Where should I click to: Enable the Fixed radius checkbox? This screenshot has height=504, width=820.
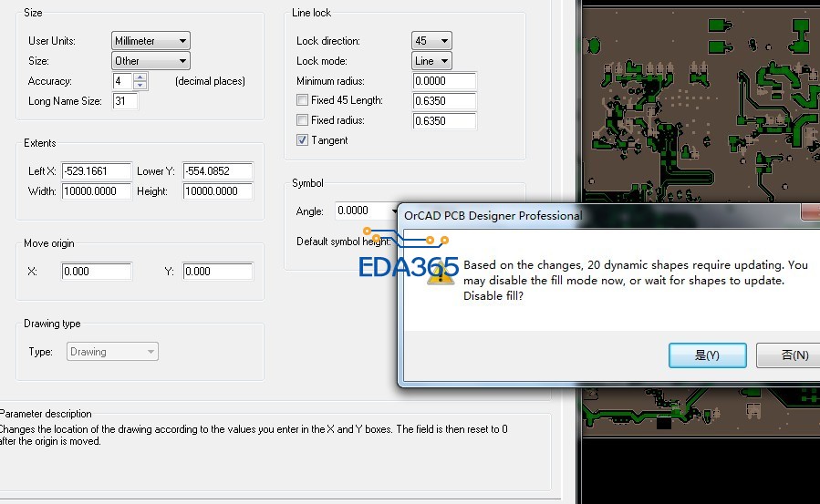point(302,120)
